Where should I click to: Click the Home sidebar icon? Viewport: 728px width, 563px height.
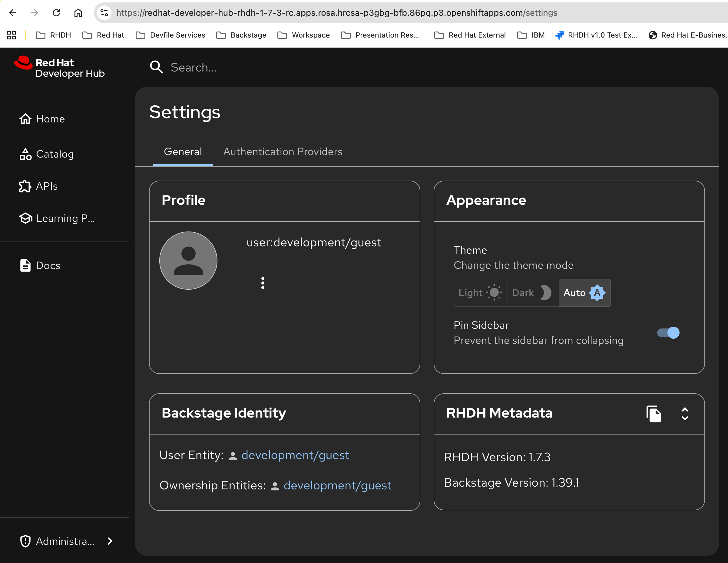pyautogui.click(x=25, y=119)
